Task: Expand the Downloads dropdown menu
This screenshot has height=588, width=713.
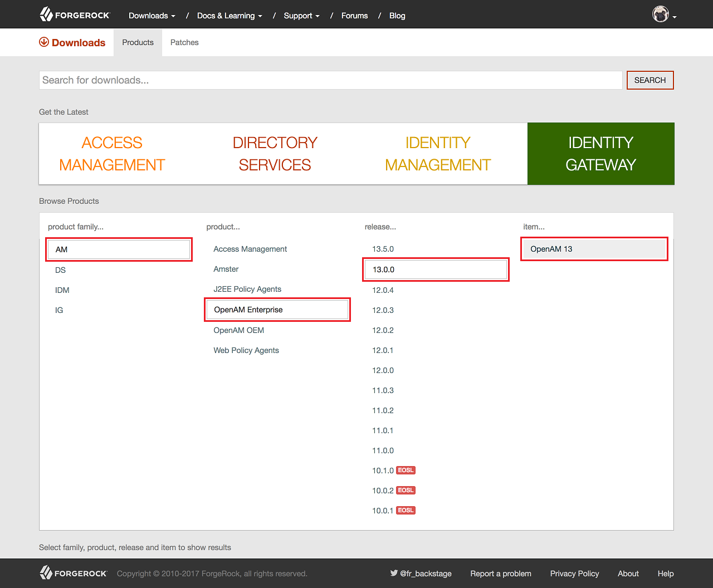Action: [152, 16]
